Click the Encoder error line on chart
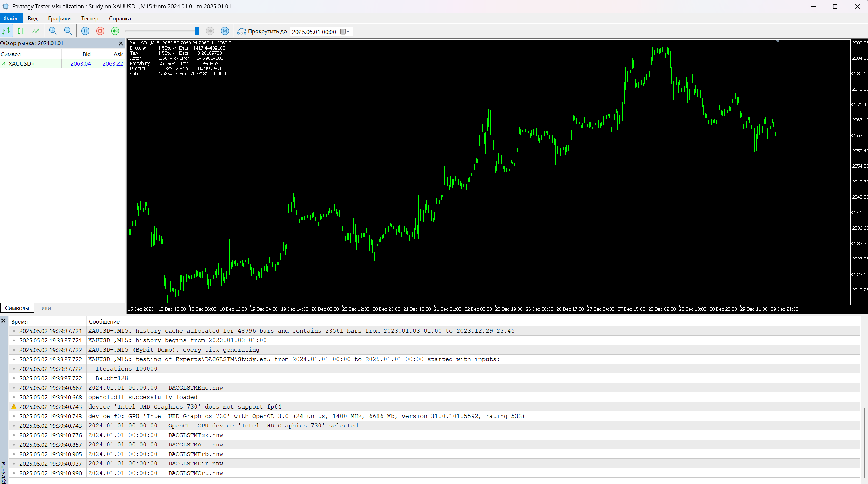 [178, 48]
